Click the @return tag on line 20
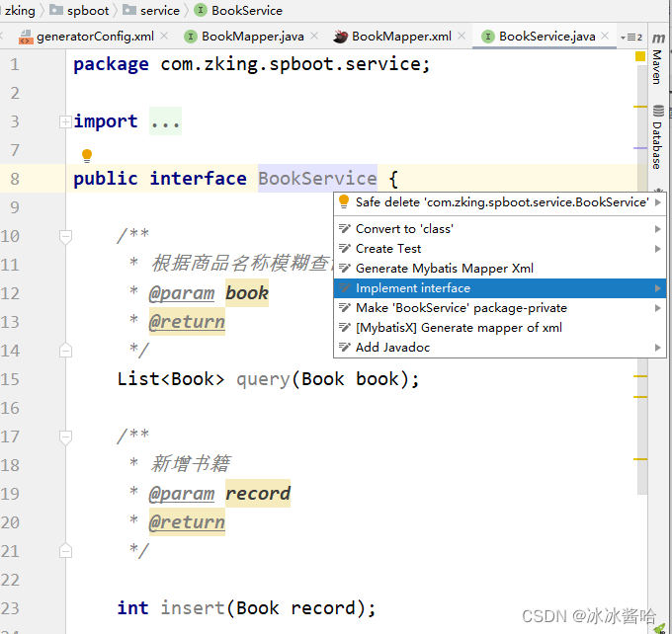Screen dimensions: 672x634 pos(187,522)
